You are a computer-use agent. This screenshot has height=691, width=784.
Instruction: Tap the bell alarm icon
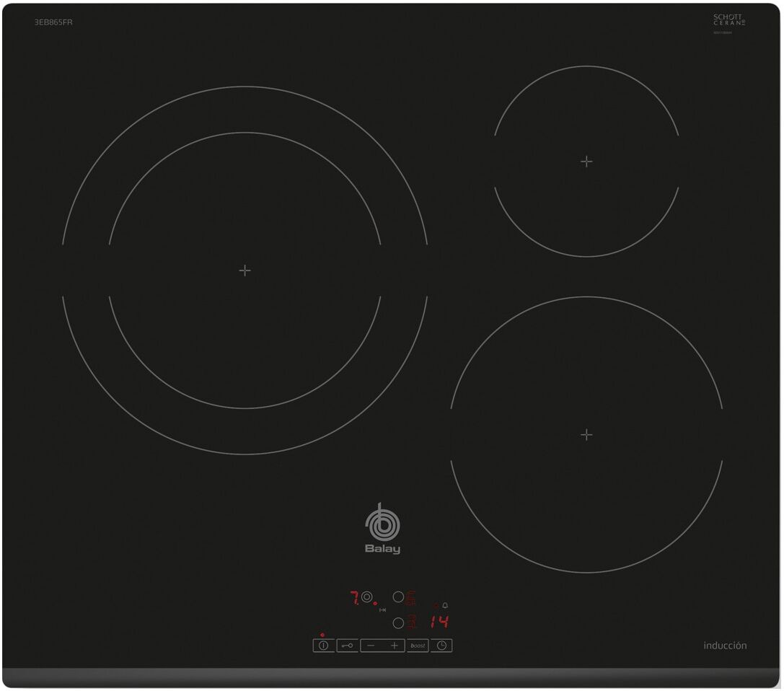coord(445,606)
